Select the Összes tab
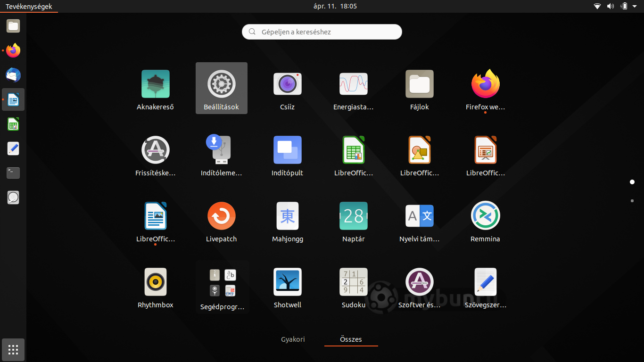Screen dimensions: 644x362 (351, 339)
